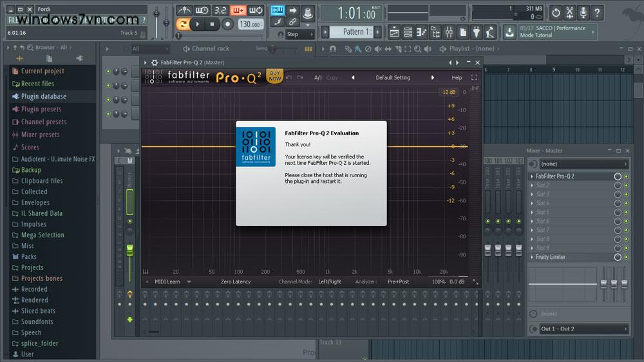Click the Master channel volume fader

point(129,250)
